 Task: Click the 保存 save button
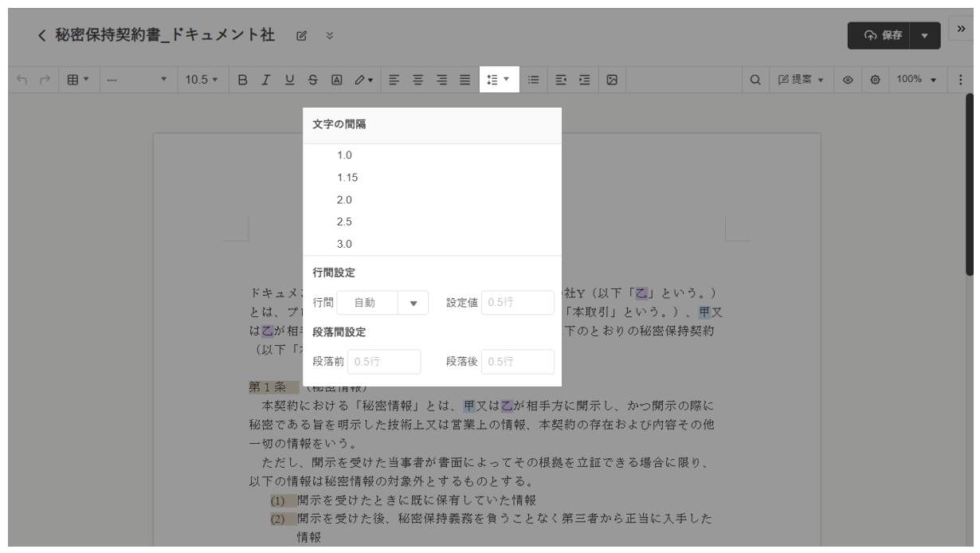point(884,36)
